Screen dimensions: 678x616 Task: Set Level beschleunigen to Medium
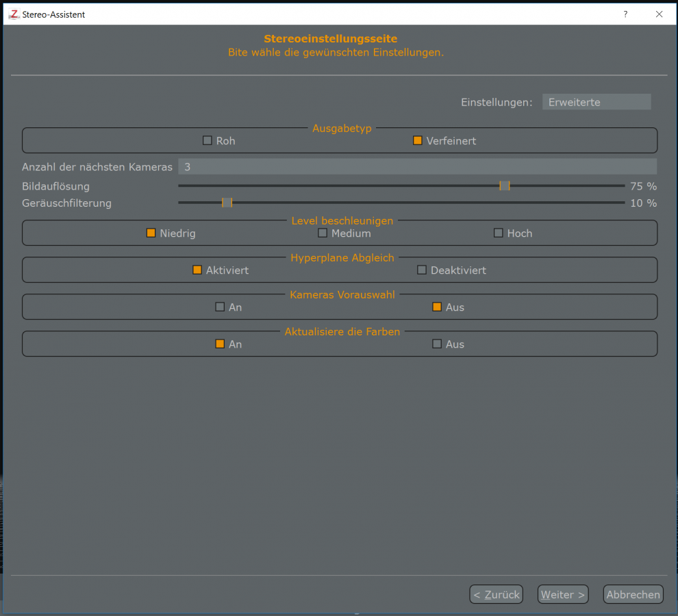323,233
